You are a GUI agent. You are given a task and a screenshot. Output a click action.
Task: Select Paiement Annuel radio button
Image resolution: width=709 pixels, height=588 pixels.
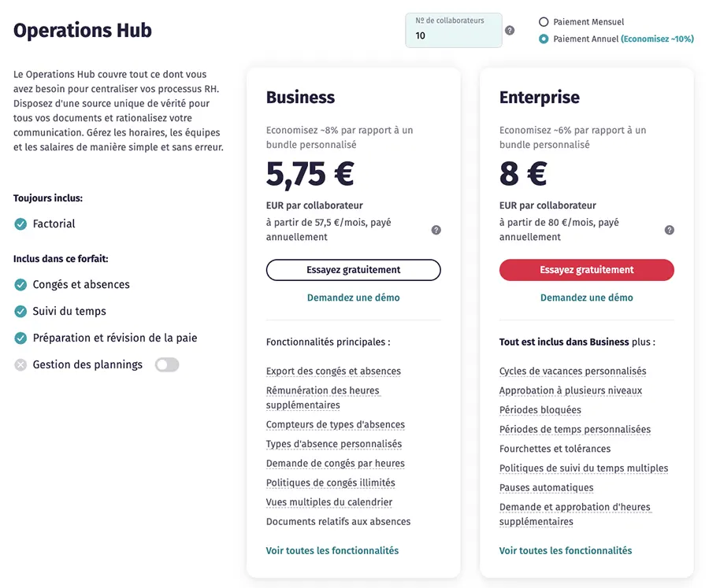[x=544, y=39]
